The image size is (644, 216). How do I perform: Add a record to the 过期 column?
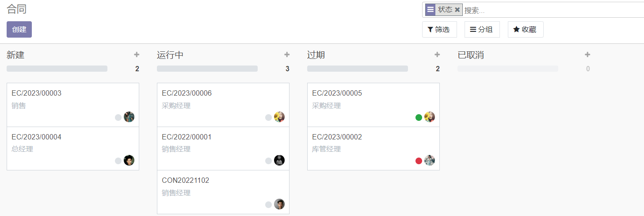point(437,55)
